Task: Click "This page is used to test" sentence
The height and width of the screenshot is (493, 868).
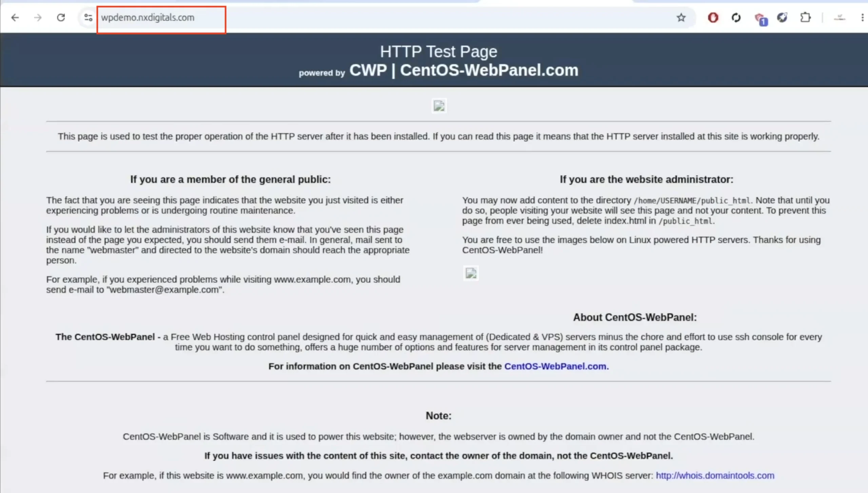Action: coord(438,136)
